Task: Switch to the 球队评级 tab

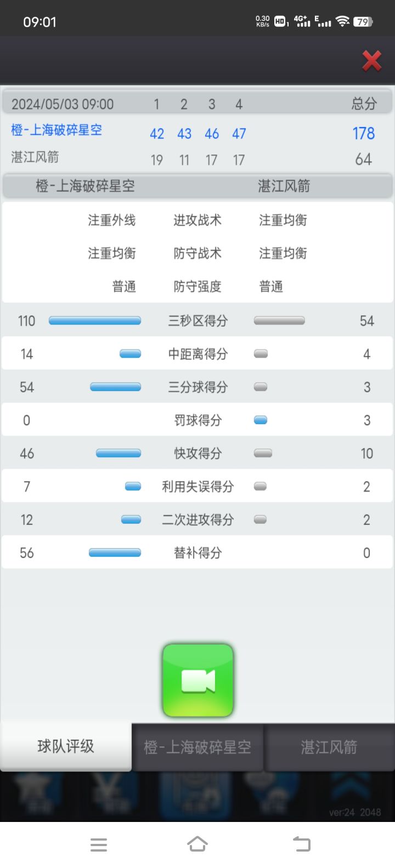Action: tap(66, 746)
